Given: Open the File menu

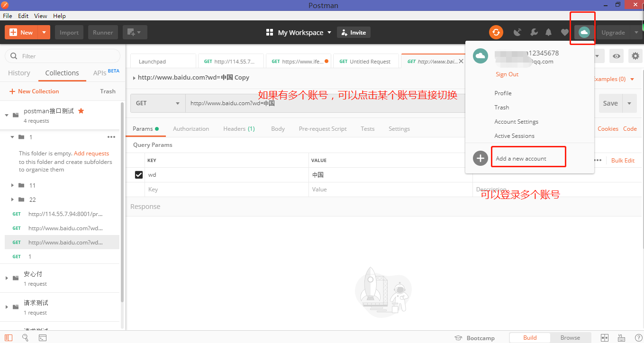Looking at the screenshot, I should pyautogui.click(x=8, y=16).
